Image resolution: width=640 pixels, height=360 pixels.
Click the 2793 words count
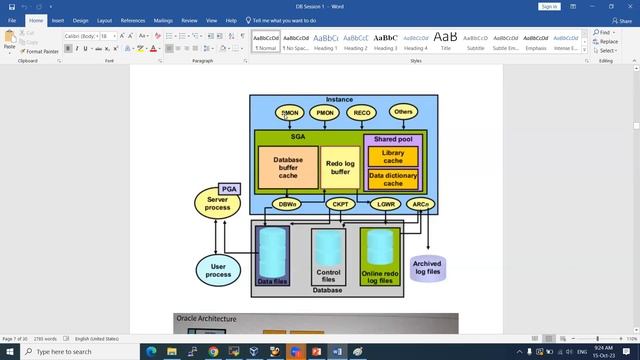(45, 339)
